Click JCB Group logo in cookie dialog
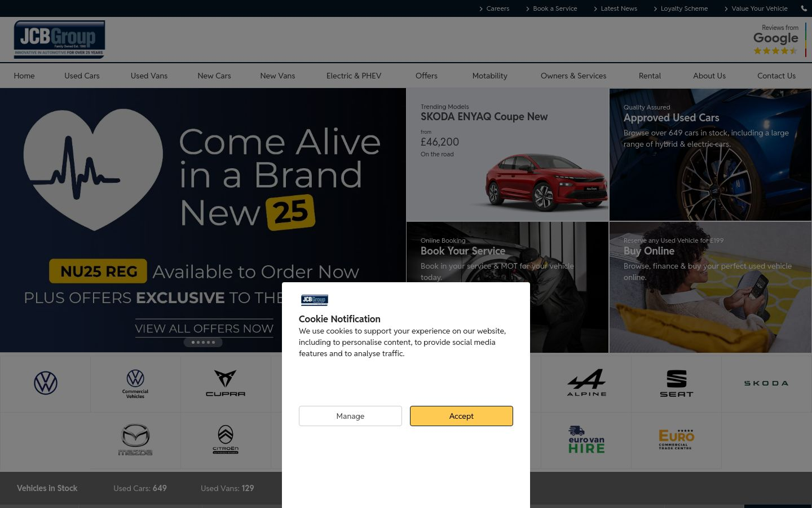Viewport: 812px width, 508px height. pyautogui.click(x=315, y=300)
